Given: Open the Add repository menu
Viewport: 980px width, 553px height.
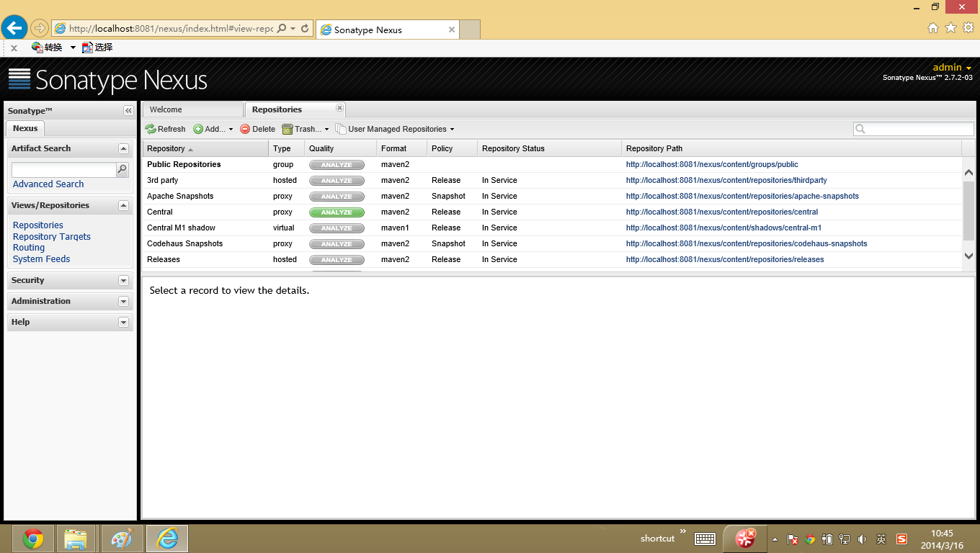Looking at the screenshot, I should 213,129.
